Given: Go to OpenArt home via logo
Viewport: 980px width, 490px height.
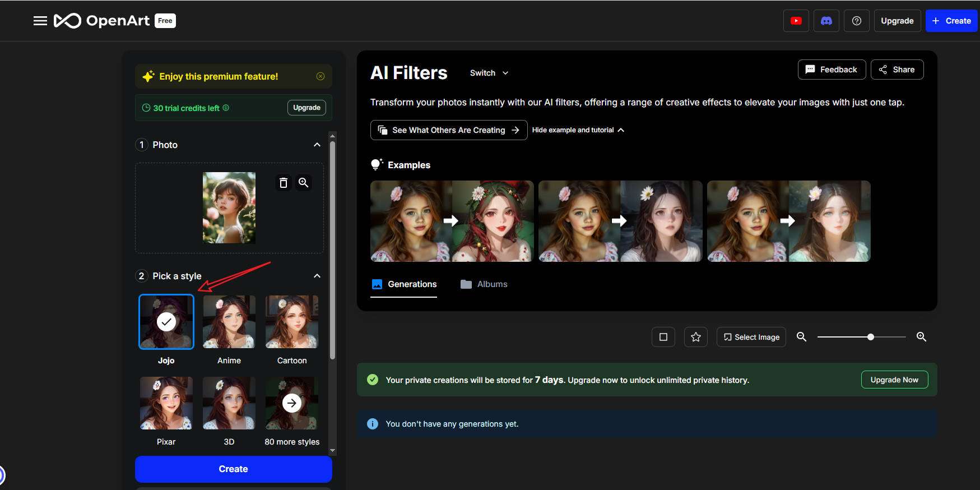Looking at the screenshot, I should click(x=102, y=21).
